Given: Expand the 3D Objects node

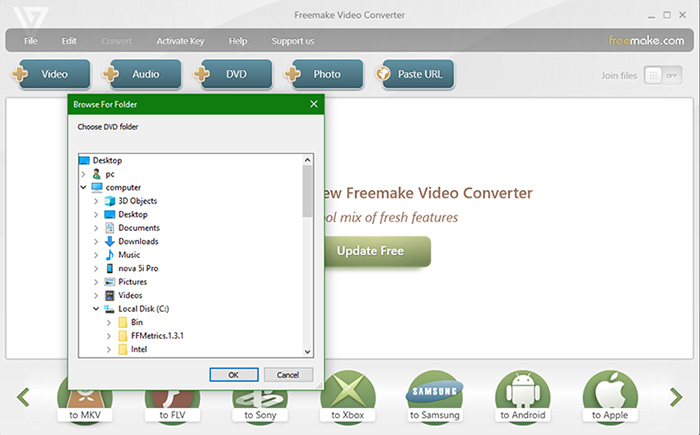Looking at the screenshot, I should click(x=96, y=201).
